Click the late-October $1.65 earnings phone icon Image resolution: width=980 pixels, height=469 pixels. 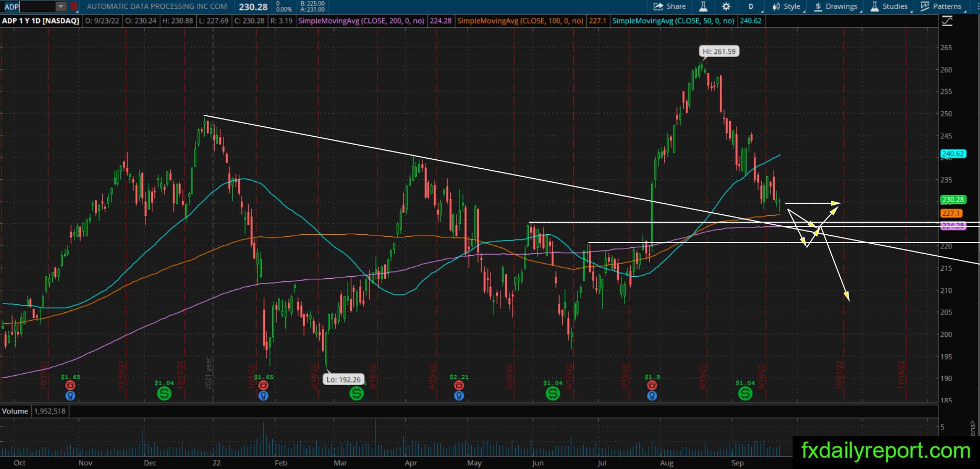pyautogui.click(x=70, y=386)
